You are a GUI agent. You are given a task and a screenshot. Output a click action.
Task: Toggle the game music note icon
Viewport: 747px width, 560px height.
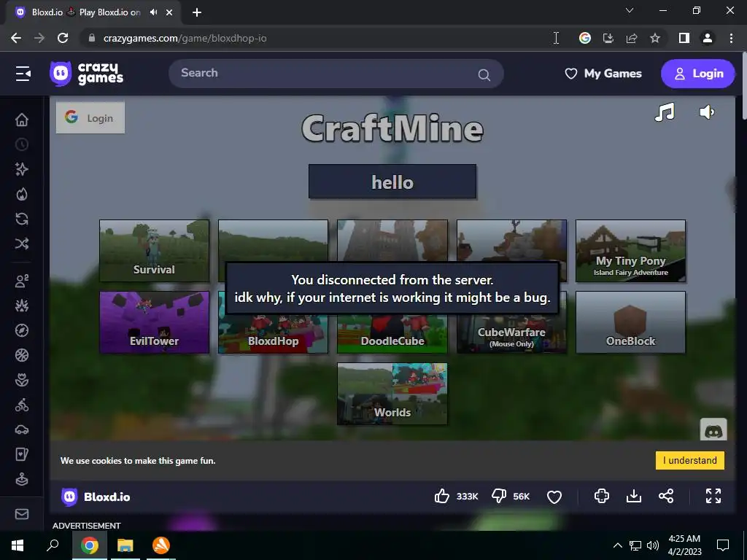pyautogui.click(x=665, y=112)
